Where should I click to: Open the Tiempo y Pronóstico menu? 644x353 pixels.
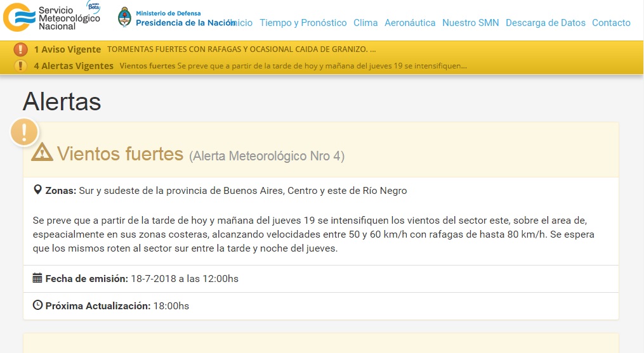[303, 23]
